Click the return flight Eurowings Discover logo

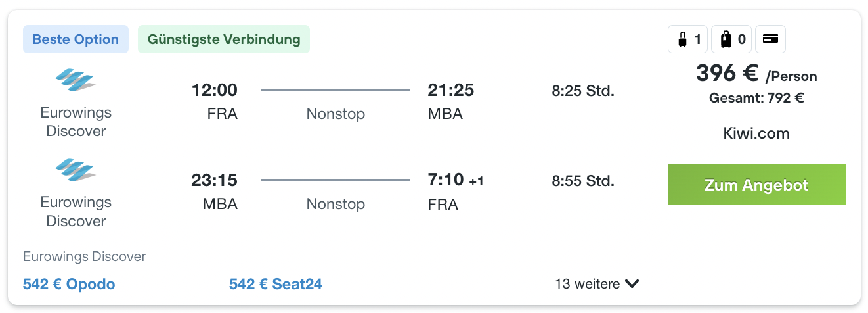[76, 170]
